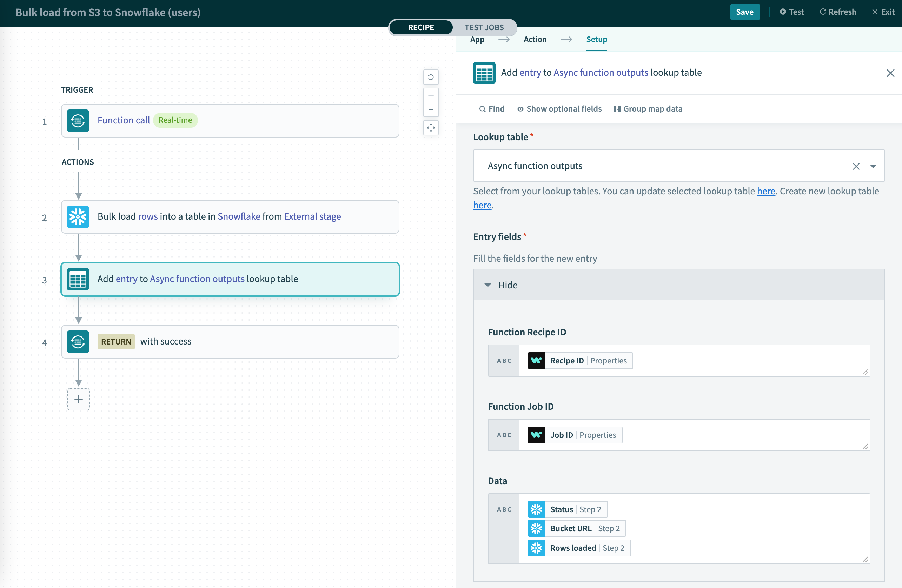Click the undo arrow icon on canvas

pos(431,77)
